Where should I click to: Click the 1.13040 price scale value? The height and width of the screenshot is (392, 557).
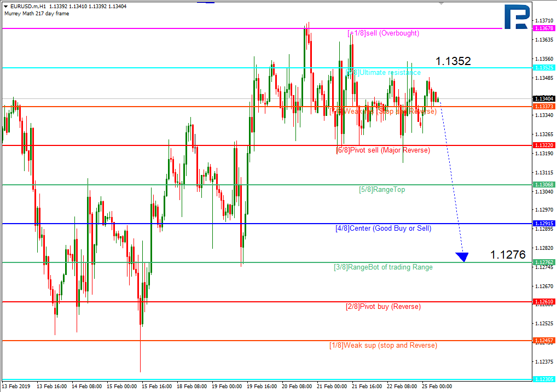pos(544,192)
